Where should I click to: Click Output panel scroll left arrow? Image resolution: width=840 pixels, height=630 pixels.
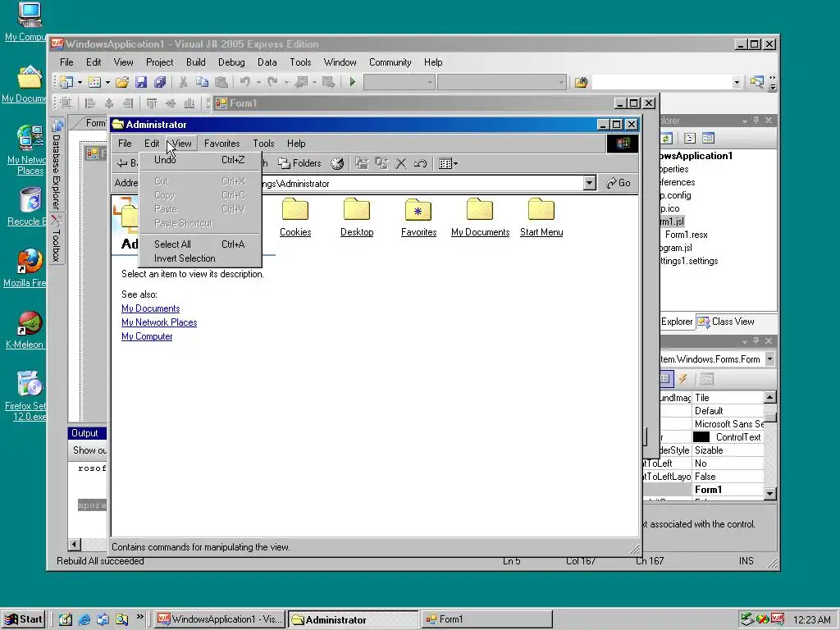pyautogui.click(x=75, y=545)
